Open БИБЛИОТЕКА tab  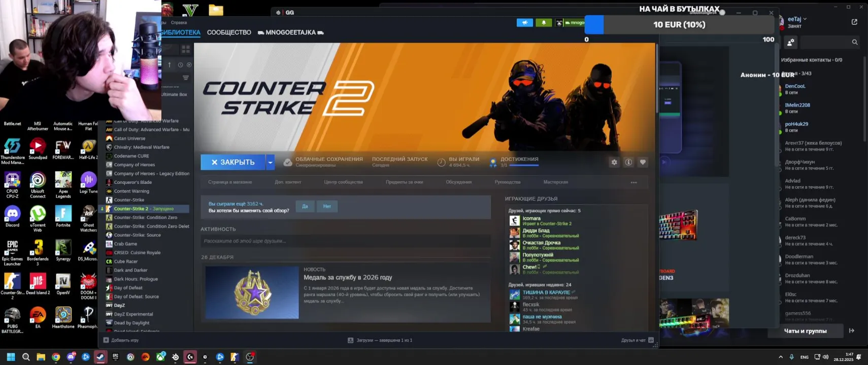pyautogui.click(x=181, y=32)
